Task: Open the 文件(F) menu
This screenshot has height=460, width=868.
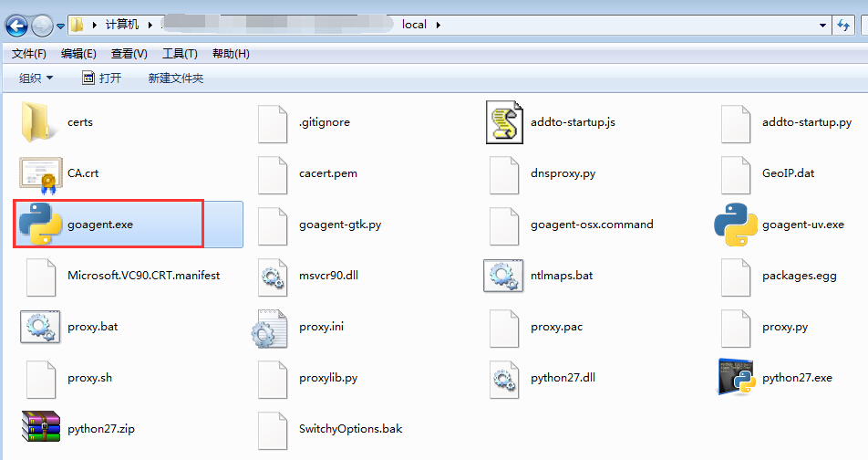Action: click(x=29, y=54)
